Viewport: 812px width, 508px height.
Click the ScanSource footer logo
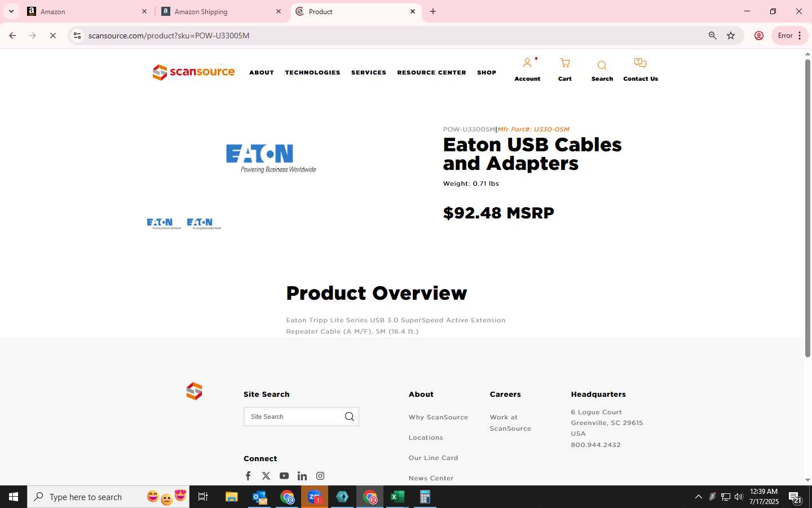pos(194,391)
